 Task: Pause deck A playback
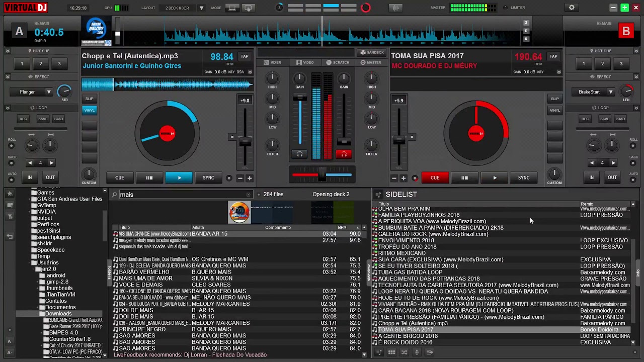tap(149, 177)
